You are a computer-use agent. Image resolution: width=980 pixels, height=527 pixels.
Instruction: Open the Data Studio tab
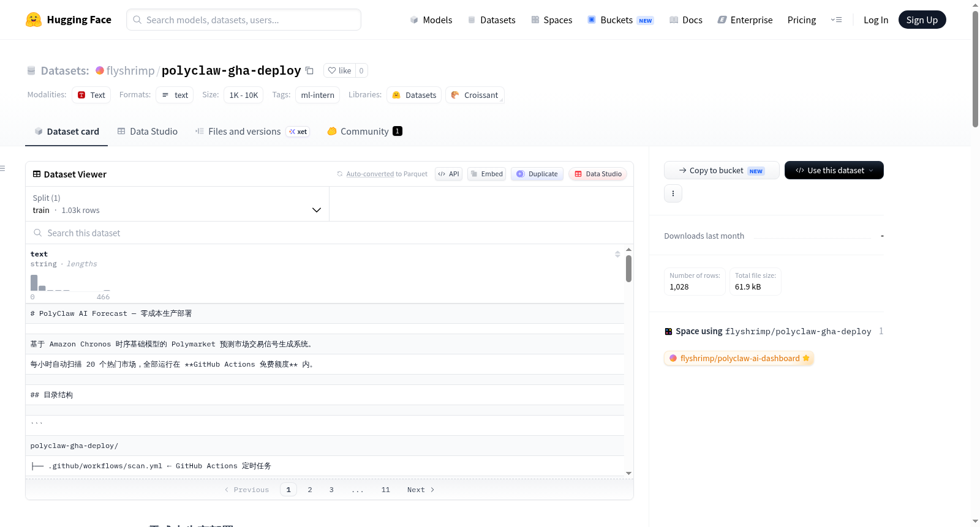148,131
